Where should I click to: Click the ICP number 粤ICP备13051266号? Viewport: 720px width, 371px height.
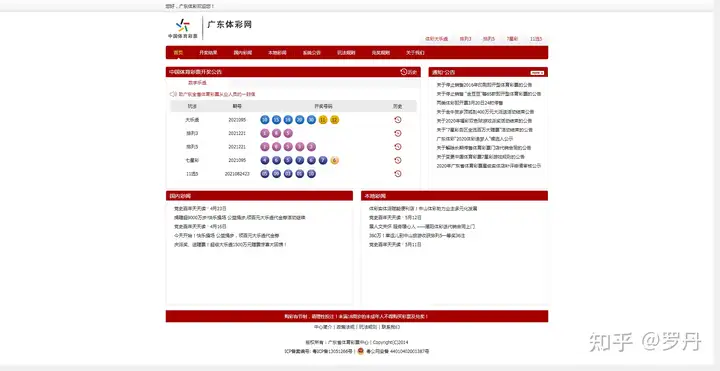[332, 351]
